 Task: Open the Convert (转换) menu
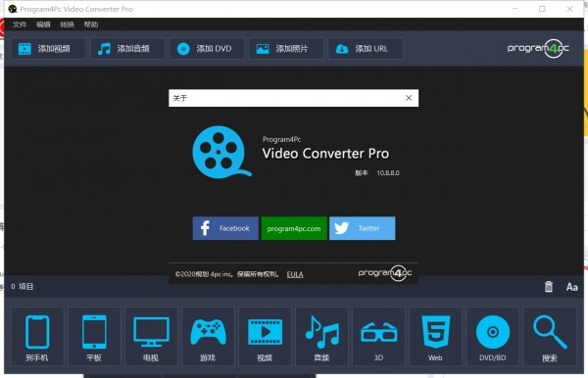click(67, 24)
